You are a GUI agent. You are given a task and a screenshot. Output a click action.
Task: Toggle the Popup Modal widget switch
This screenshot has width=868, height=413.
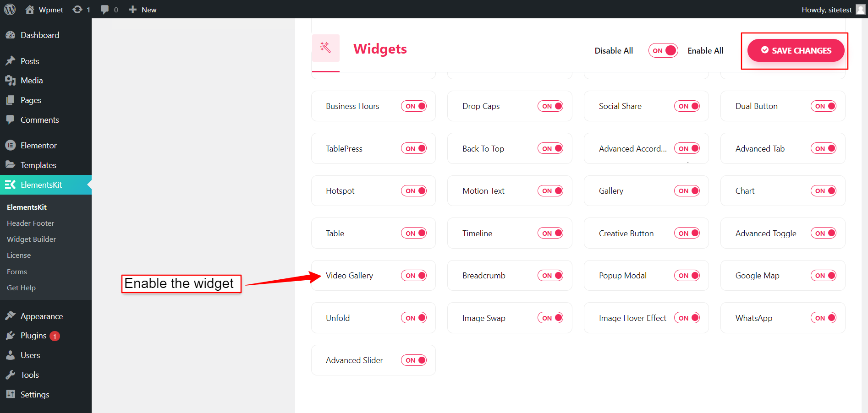coord(687,276)
